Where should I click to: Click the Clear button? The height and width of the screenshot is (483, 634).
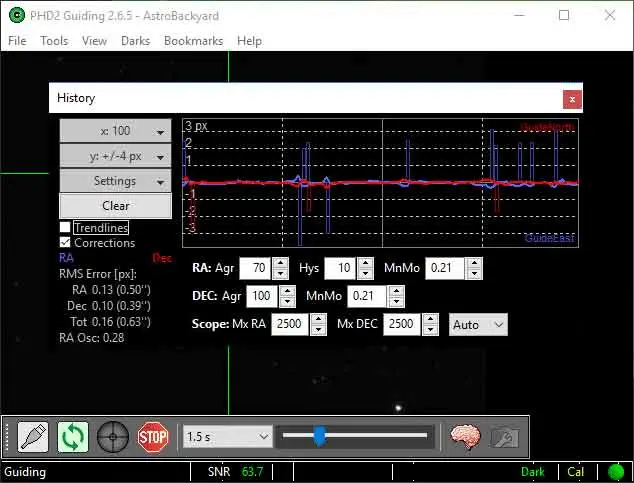116,206
